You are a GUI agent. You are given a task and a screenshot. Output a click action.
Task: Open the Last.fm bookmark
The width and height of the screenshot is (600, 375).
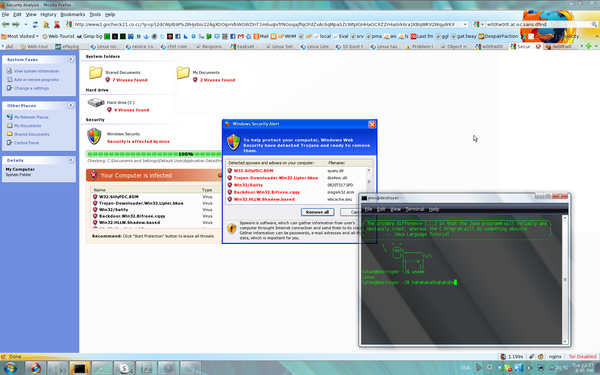click(x=422, y=36)
